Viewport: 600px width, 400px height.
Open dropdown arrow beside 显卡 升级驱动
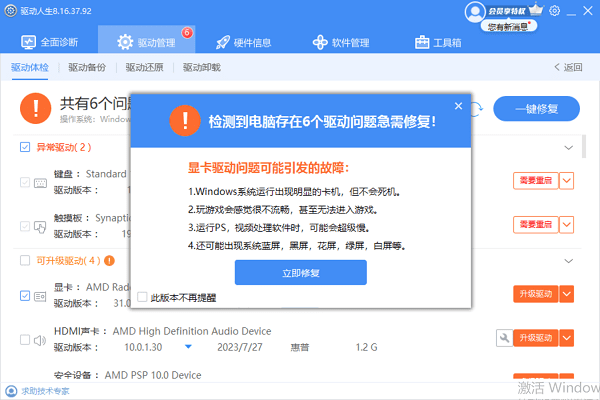click(566, 294)
